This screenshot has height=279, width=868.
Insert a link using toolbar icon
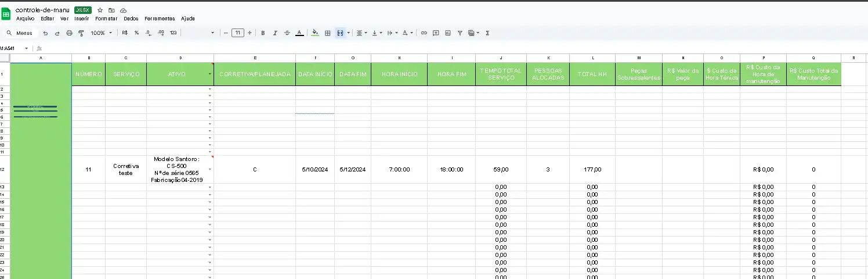pos(424,33)
